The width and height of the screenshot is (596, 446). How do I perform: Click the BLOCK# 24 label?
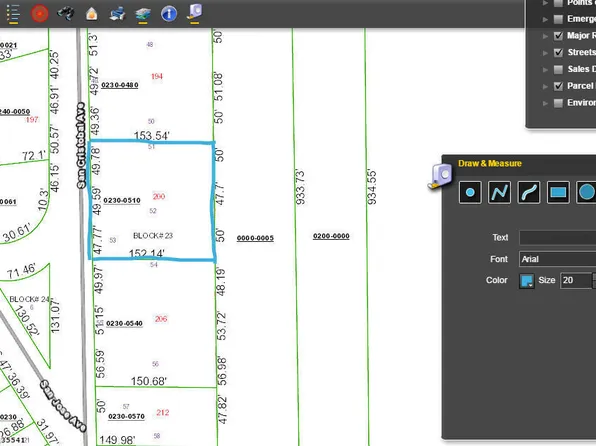[x=30, y=299]
